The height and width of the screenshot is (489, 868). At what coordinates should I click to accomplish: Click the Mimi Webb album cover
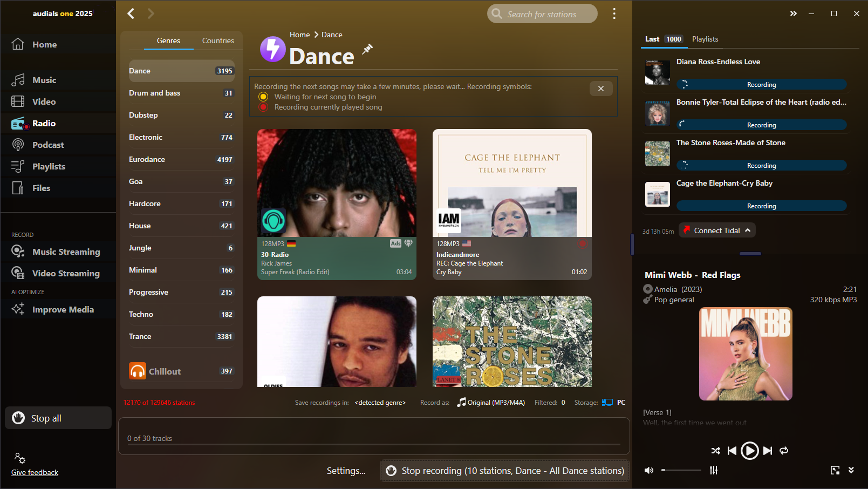click(746, 354)
